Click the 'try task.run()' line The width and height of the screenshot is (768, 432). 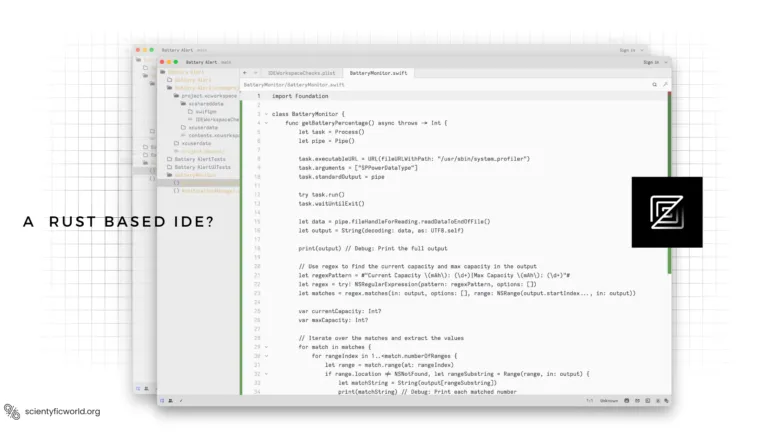point(321,194)
